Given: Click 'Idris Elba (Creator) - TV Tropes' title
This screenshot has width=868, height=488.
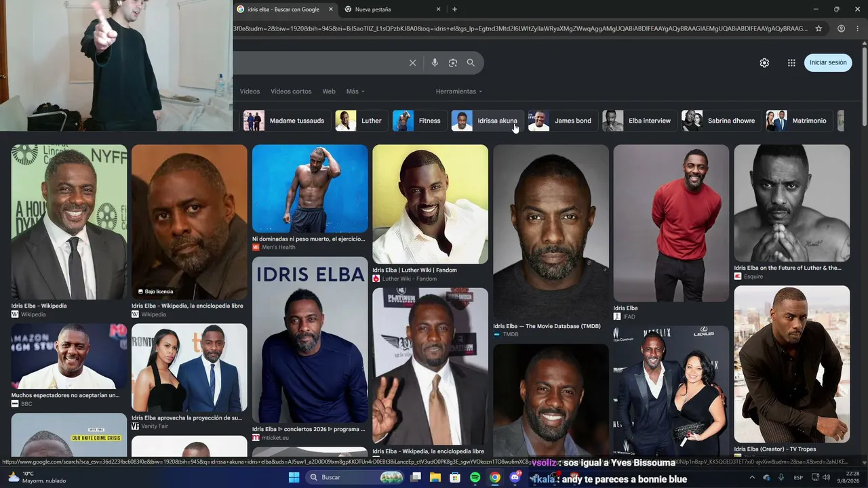Looking at the screenshot, I should (775, 449).
